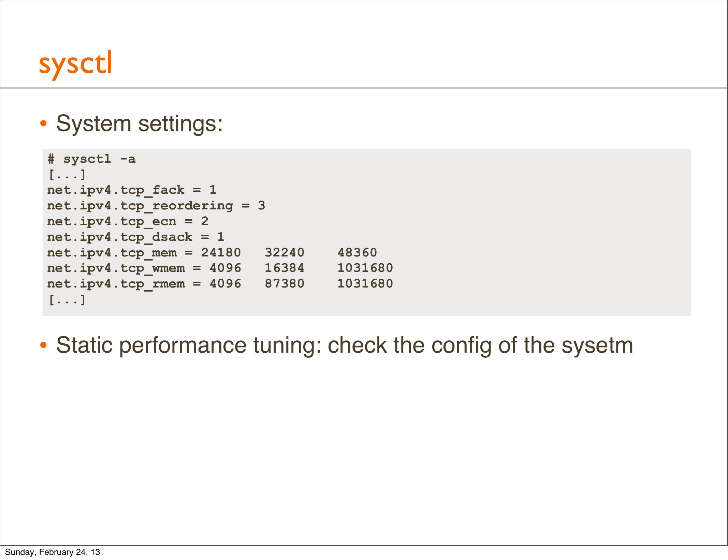Viewport: 728px width, 560px height.
Task: Click the orange bullet before "Static performance"
Action: (43, 345)
